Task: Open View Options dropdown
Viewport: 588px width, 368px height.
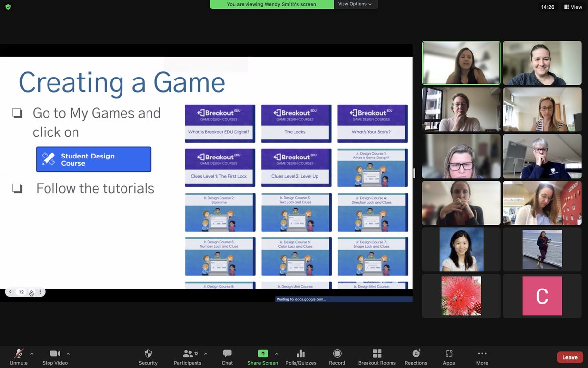Action: tap(355, 4)
